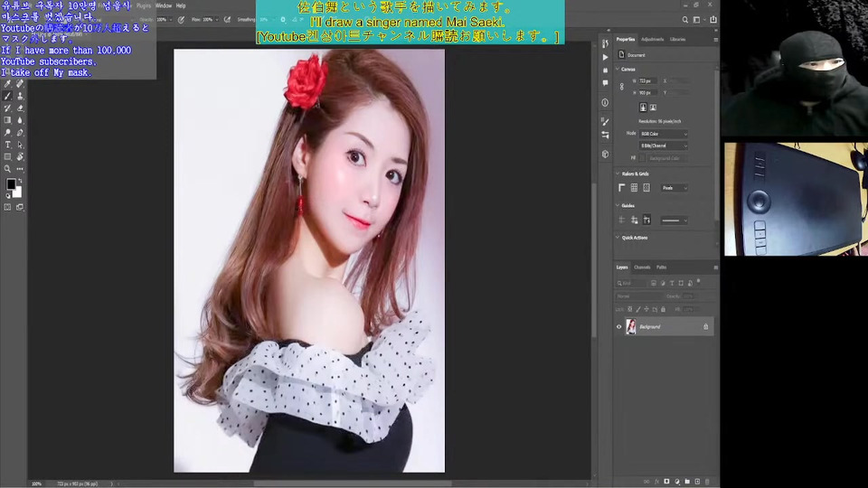Open the Plugins menu
This screenshot has width=868, height=488.
(144, 5)
